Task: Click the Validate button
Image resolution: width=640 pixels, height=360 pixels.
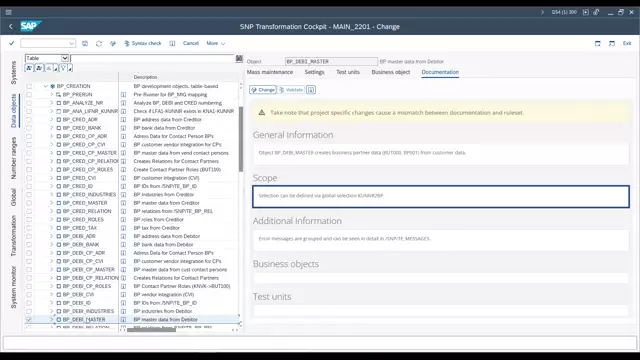Action: [291, 90]
